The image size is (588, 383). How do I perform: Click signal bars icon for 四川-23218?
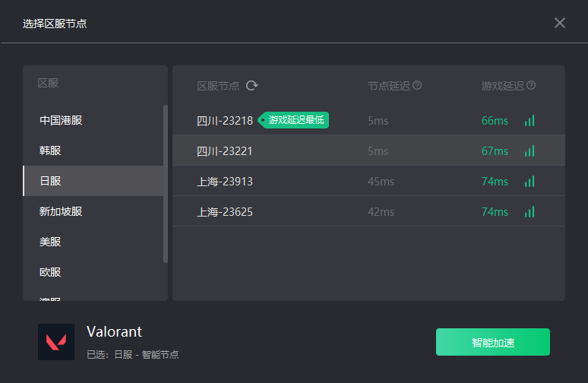point(530,121)
